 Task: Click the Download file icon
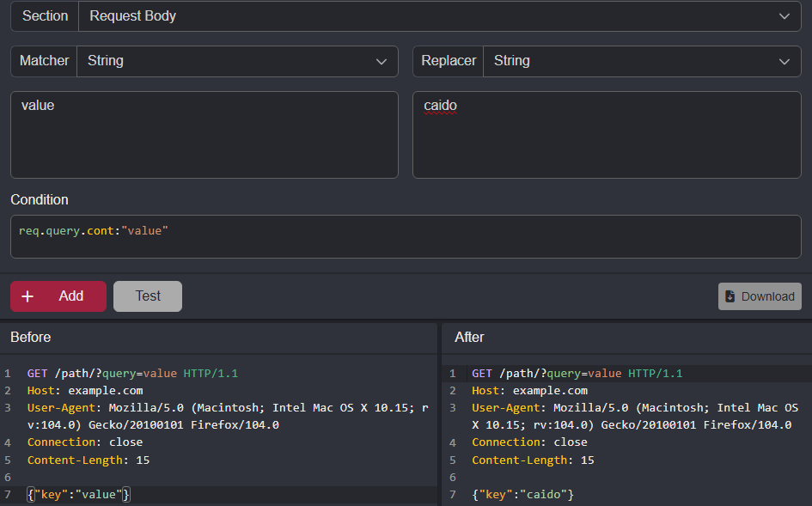tap(730, 296)
